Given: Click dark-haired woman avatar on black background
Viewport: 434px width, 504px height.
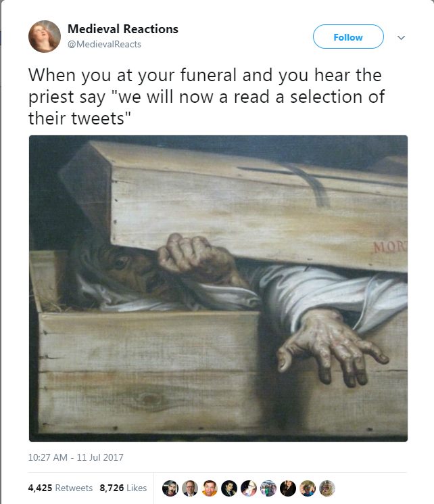Looking at the screenshot, I should [x=230, y=488].
